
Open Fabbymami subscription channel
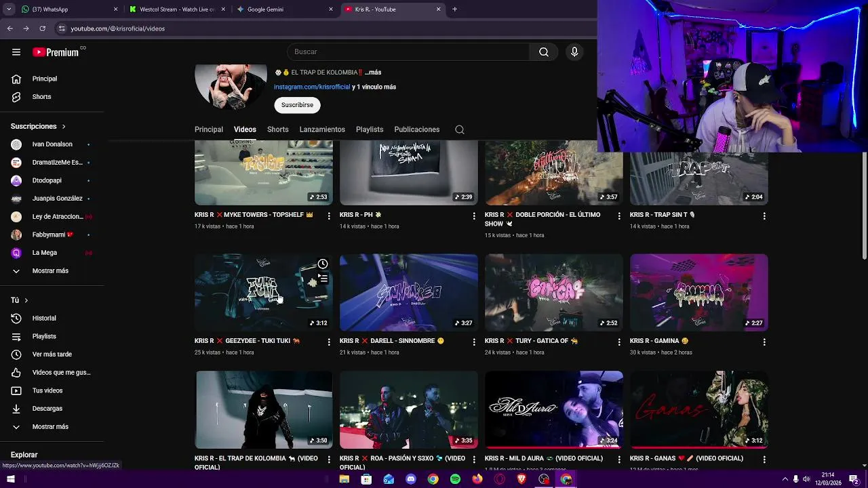(x=52, y=235)
